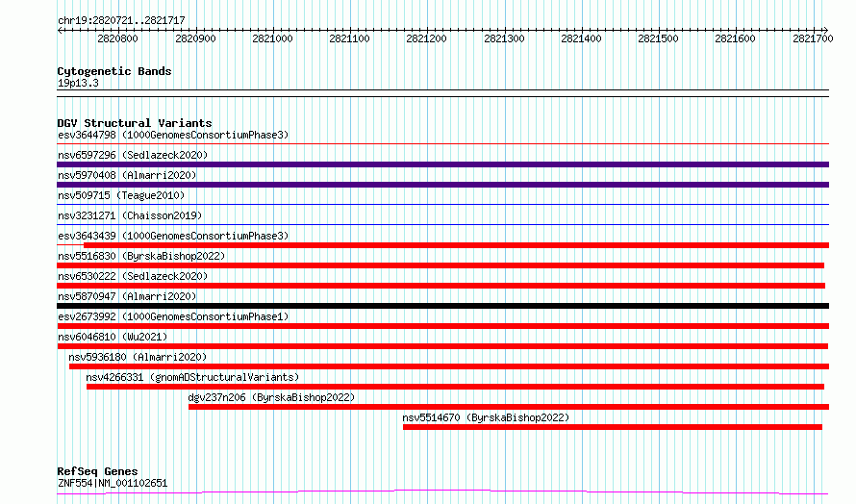Screen dimensions: 856x504
Task: Open the nsv3231271 (Chaisson2019) label
Action: (x=130, y=215)
